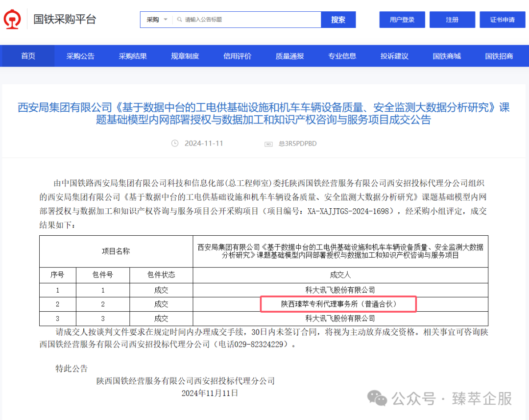Click the 用户登录 login button
The image size is (529, 420).
pos(402,19)
